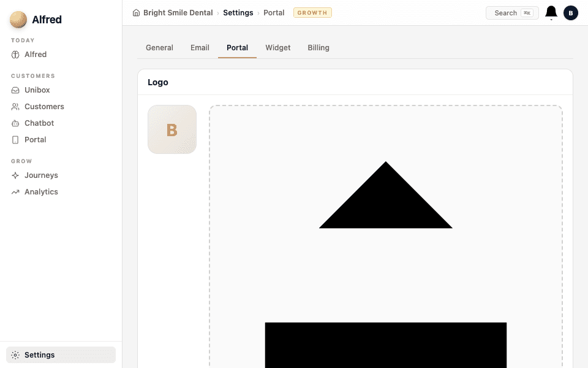Open Chatbot in sidebar
Image resolution: width=588 pixels, height=368 pixels.
tap(61, 123)
